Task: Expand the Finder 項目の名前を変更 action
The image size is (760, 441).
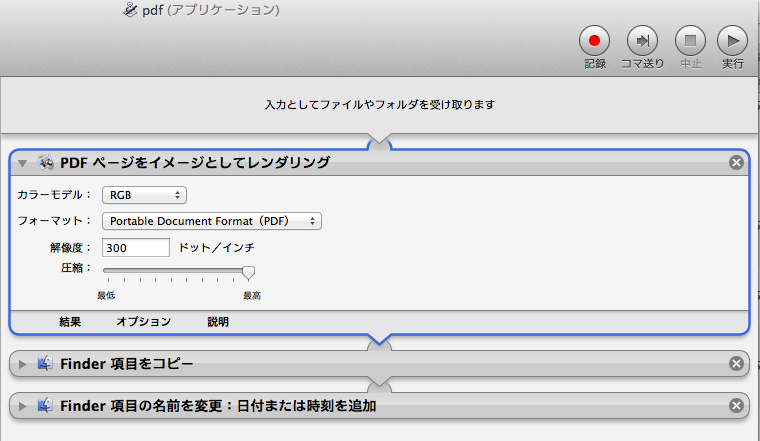Action: pyautogui.click(x=22, y=406)
